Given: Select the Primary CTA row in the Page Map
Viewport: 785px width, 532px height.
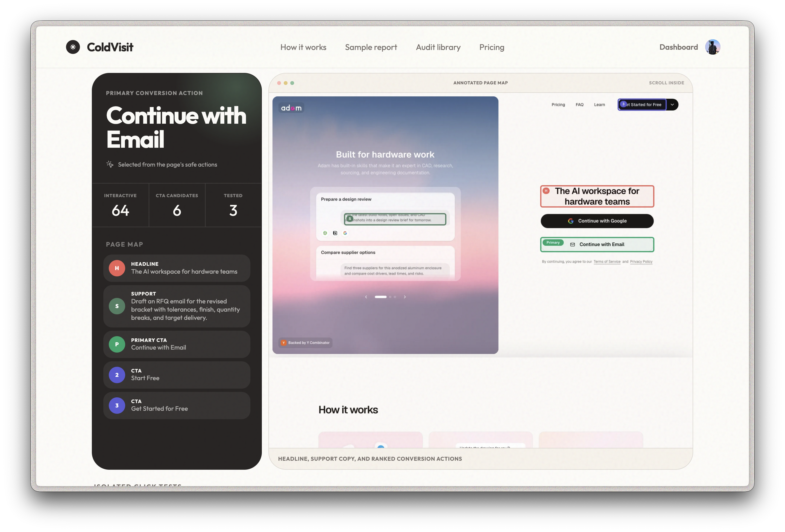Looking at the screenshot, I should pos(177,344).
